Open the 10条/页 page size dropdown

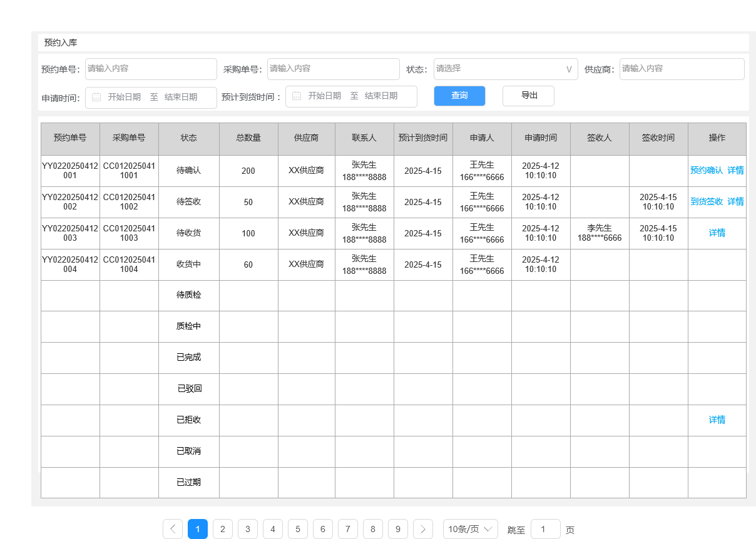(471, 529)
